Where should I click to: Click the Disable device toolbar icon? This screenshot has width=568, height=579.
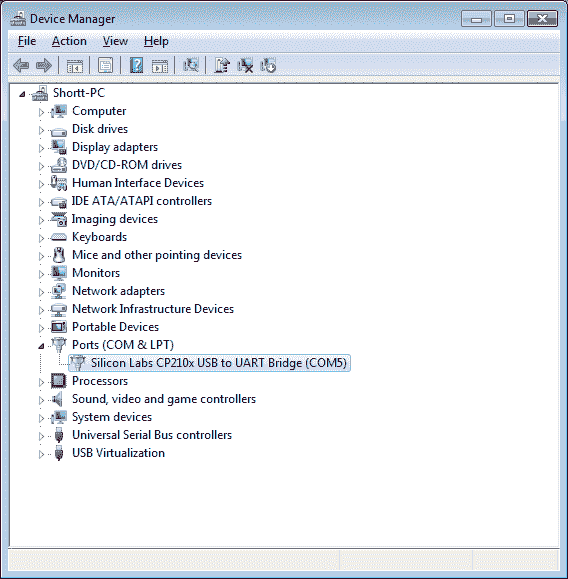click(x=268, y=66)
